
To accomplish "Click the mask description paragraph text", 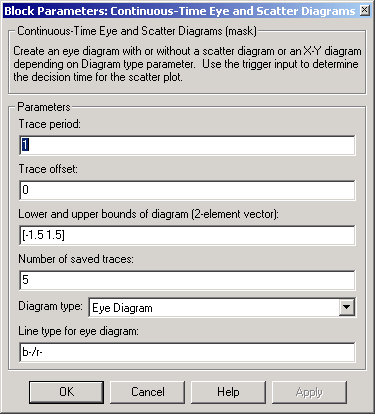I will [x=187, y=64].
